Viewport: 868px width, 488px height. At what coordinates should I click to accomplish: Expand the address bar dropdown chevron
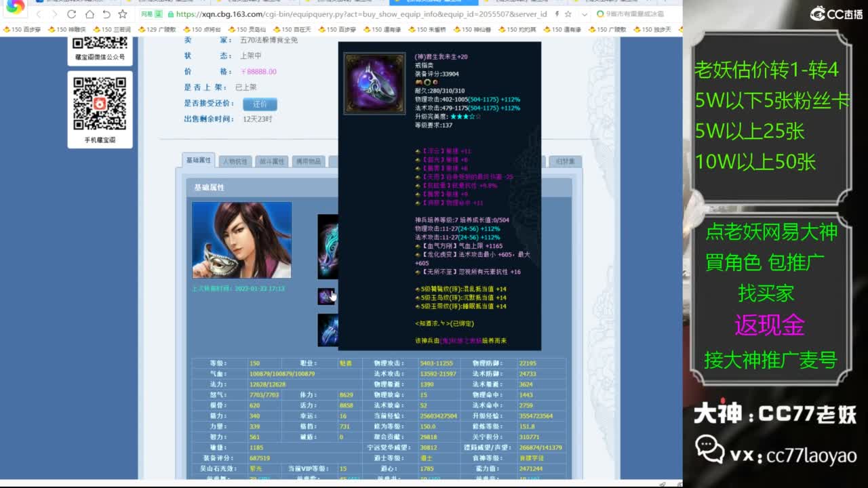[584, 14]
